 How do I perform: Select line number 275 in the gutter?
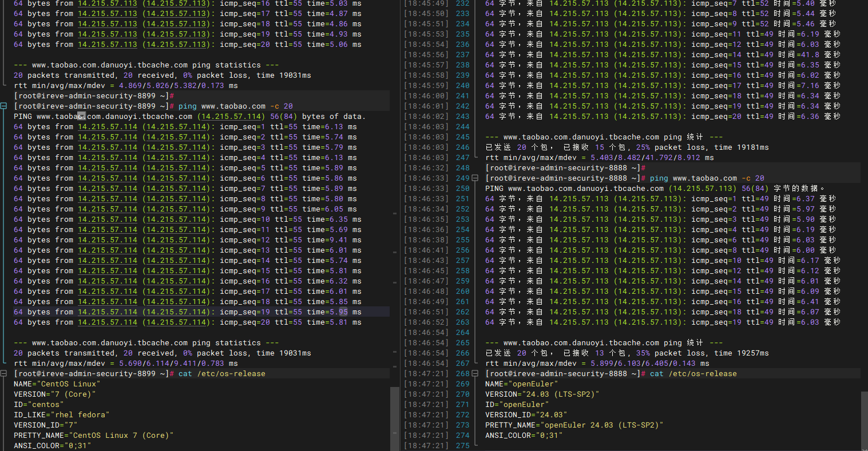(x=462, y=446)
